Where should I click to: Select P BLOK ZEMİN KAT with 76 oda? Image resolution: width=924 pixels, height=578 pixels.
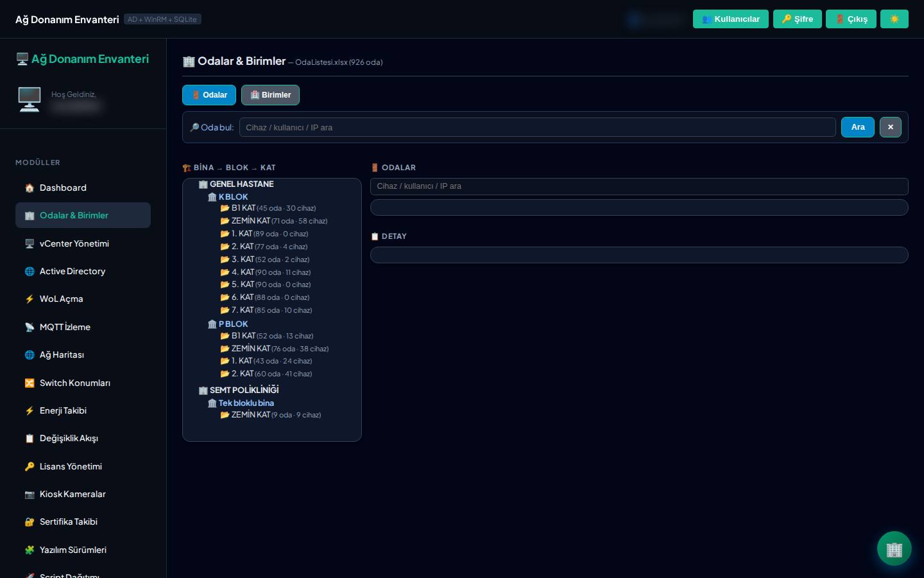click(x=275, y=349)
